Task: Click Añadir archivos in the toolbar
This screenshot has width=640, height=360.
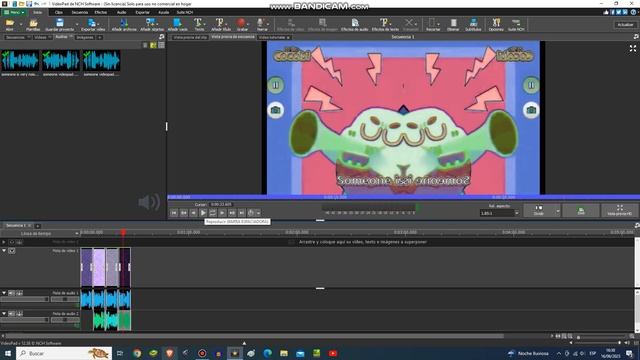Action: pos(124,24)
